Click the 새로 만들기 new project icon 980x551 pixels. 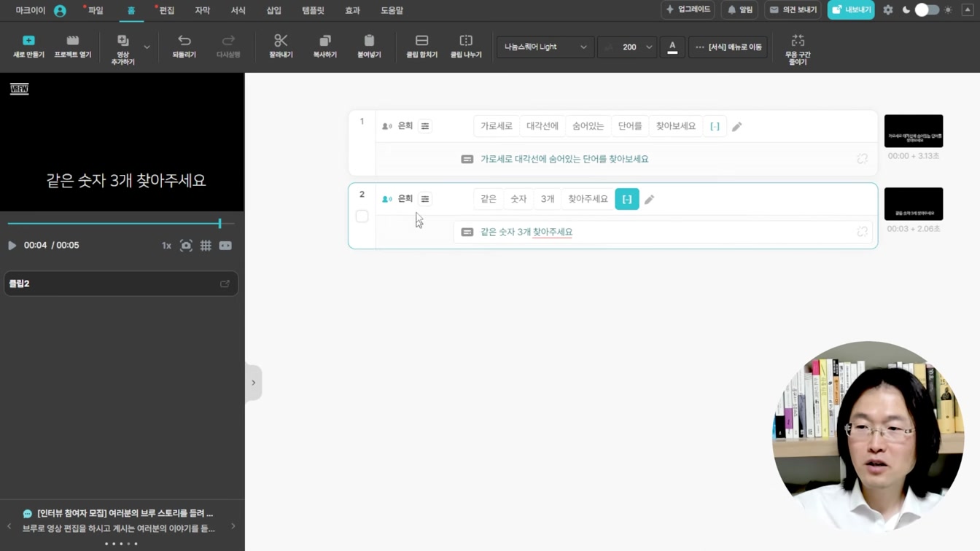point(28,41)
